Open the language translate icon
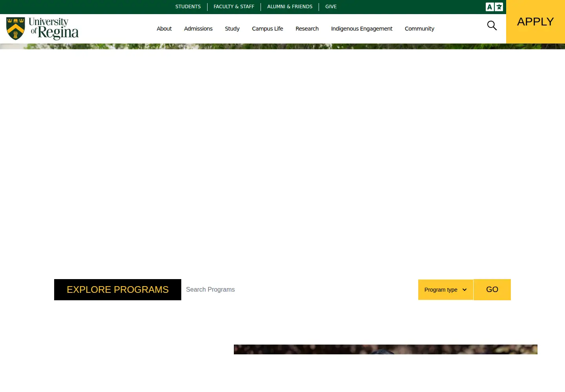The height and width of the screenshot is (392, 565). pyautogui.click(x=494, y=7)
